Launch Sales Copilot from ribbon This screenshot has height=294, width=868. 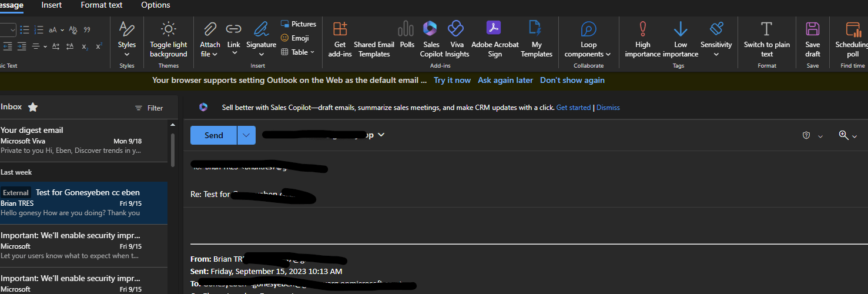coord(431,39)
